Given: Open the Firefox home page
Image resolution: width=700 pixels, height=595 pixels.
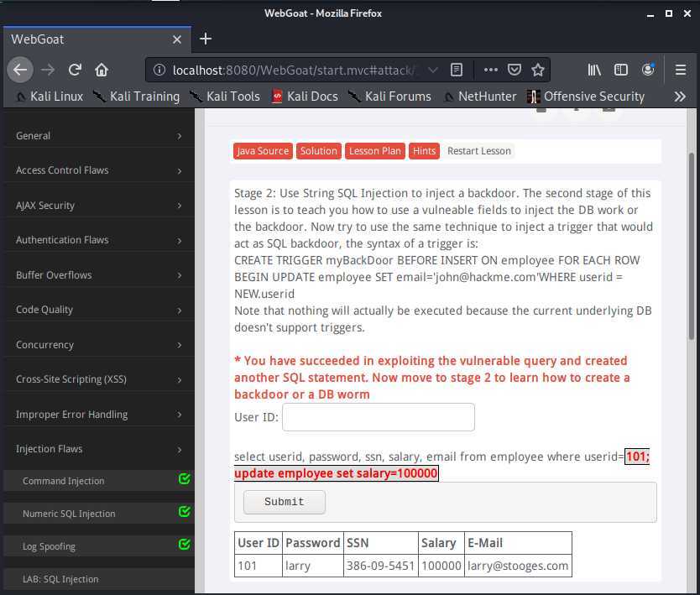Looking at the screenshot, I should point(102,70).
